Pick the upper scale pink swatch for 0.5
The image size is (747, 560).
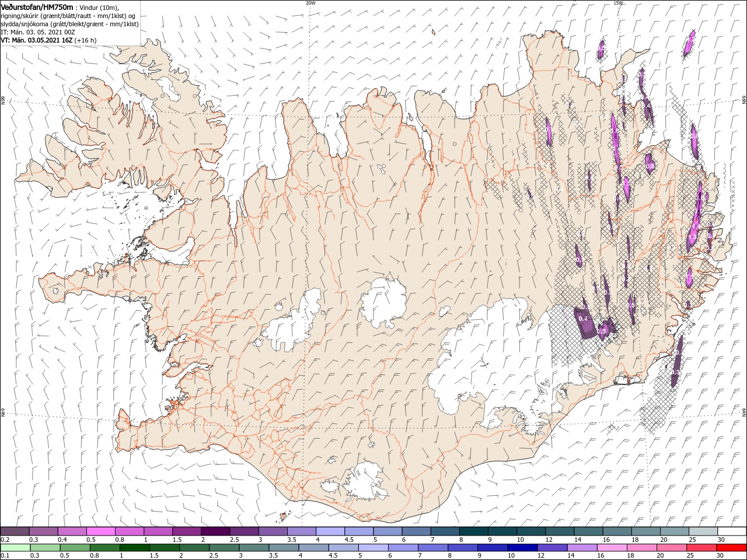point(100,531)
